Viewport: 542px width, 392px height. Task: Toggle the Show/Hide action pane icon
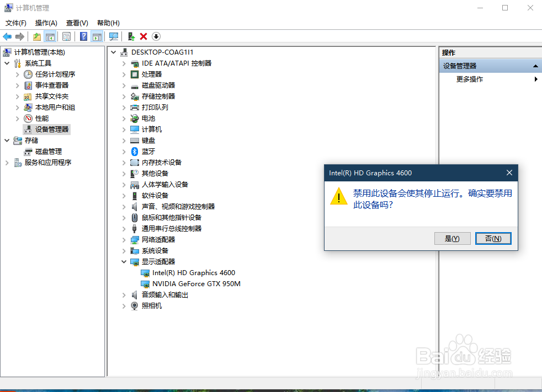(97, 36)
